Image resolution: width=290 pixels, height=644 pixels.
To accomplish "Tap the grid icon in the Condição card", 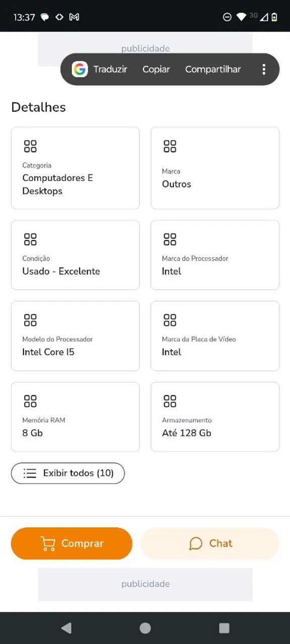I will [30, 239].
